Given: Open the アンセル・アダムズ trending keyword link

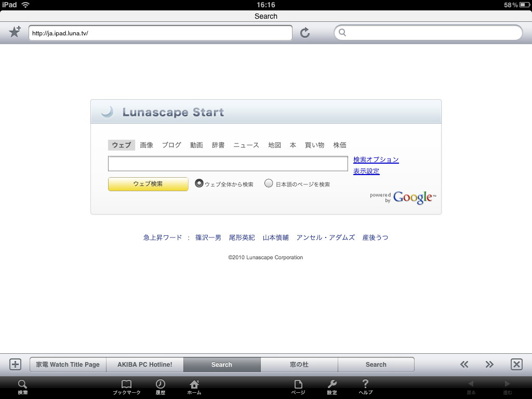Looking at the screenshot, I should click(327, 237).
